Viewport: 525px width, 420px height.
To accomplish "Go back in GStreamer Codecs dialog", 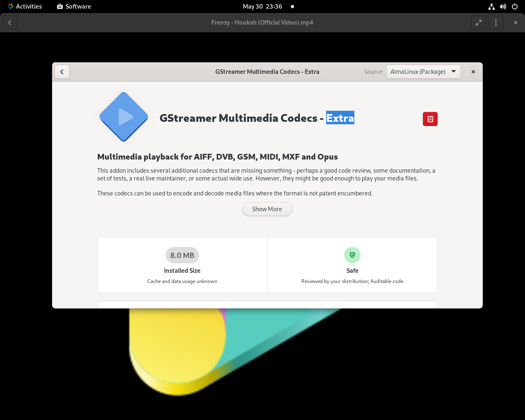I will (62, 72).
